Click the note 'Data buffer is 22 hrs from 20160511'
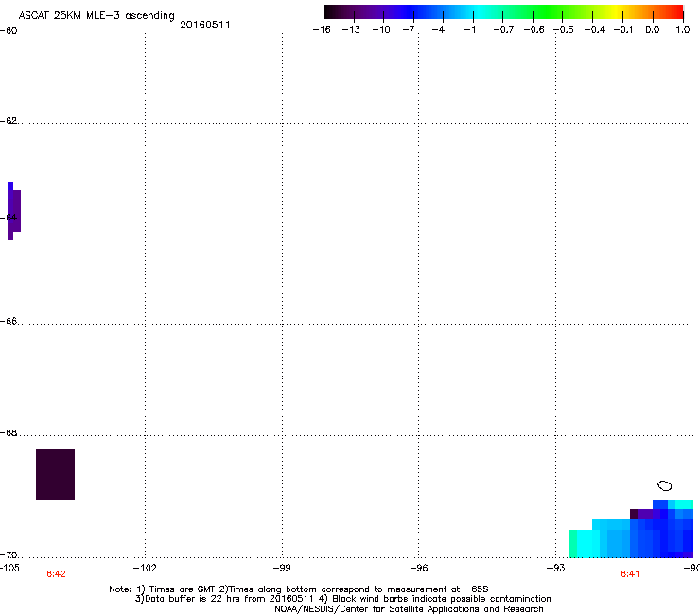The width and height of the screenshot is (700, 615). [x=226, y=599]
